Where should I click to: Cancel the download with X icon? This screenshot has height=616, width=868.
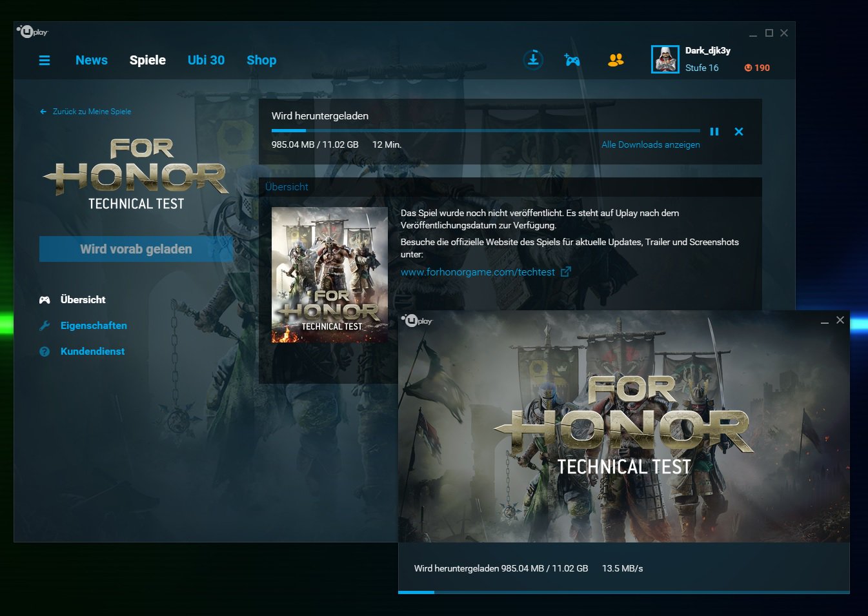[x=739, y=132]
